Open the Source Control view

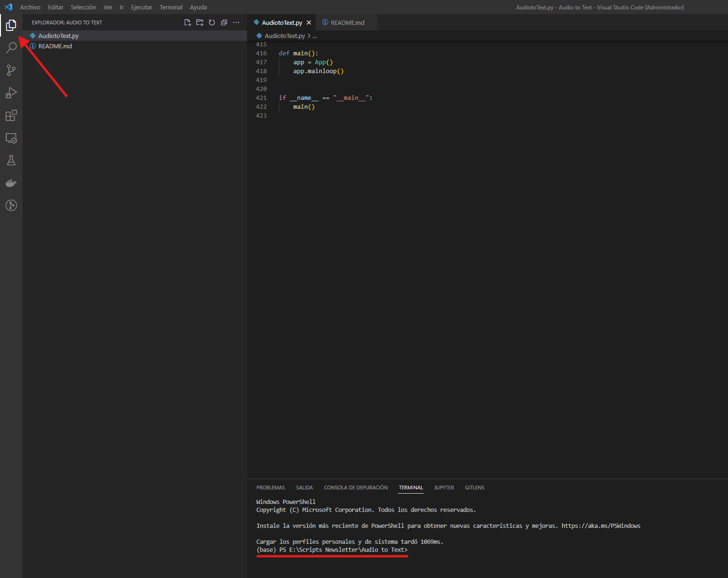coord(11,70)
